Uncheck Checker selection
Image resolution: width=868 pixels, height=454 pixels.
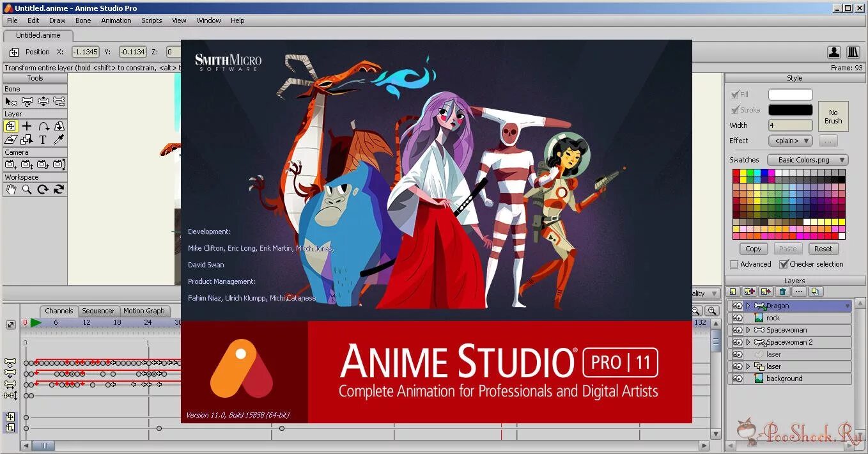(783, 264)
